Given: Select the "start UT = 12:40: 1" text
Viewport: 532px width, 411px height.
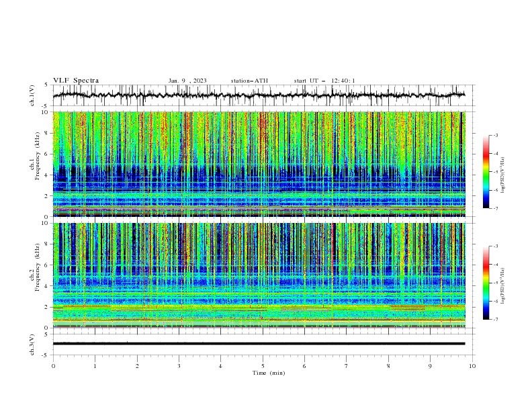Looking at the screenshot, I should (x=324, y=81).
